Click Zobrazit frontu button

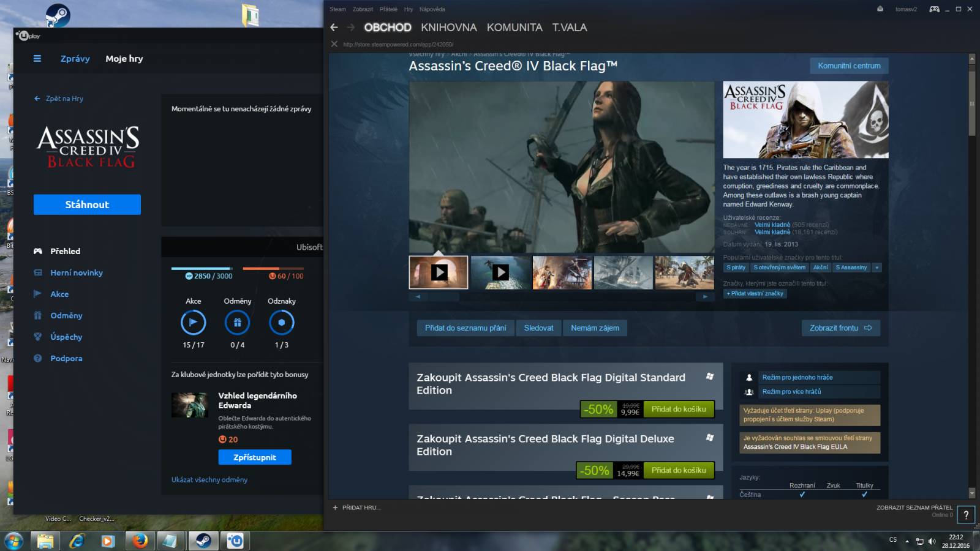click(x=841, y=328)
